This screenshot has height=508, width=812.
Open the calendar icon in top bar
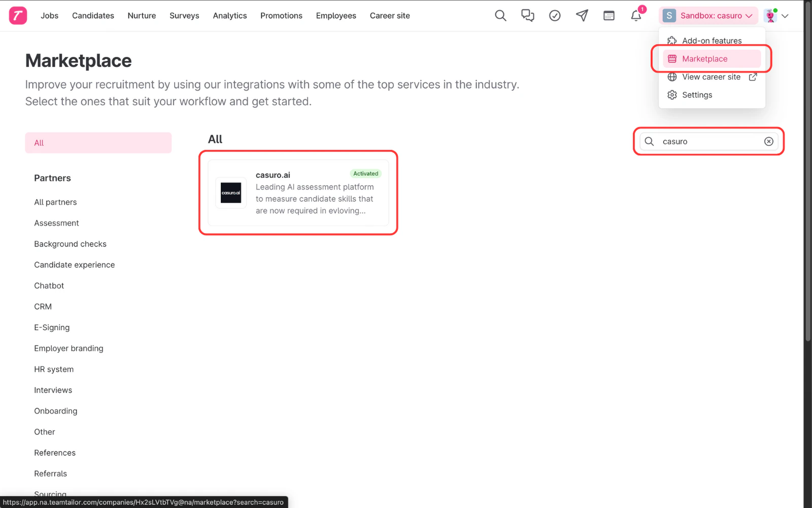[609, 16]
